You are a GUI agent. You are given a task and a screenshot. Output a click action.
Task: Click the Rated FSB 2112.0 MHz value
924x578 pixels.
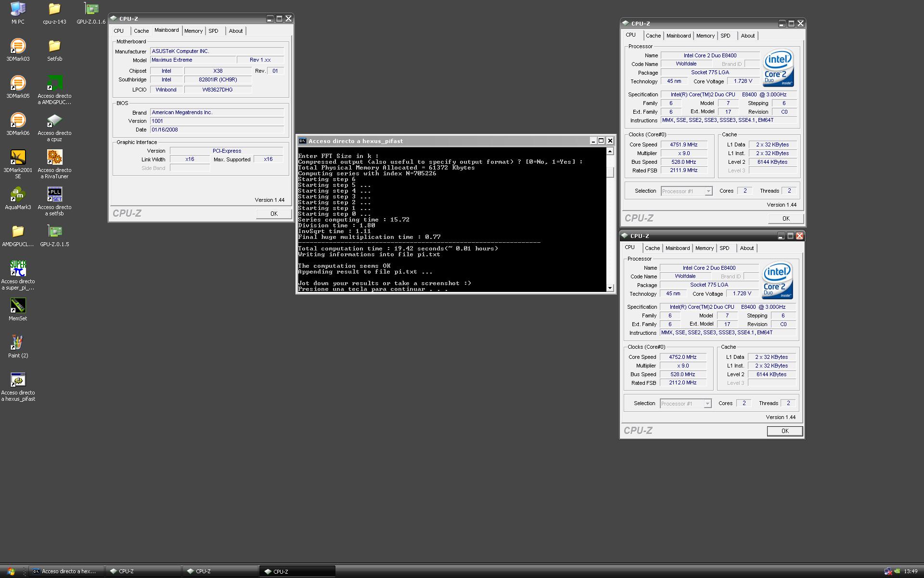tap(682, 382)
